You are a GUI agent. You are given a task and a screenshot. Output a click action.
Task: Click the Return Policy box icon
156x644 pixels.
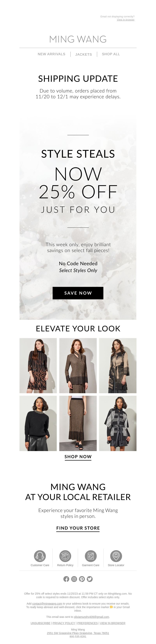coord(65,556)
